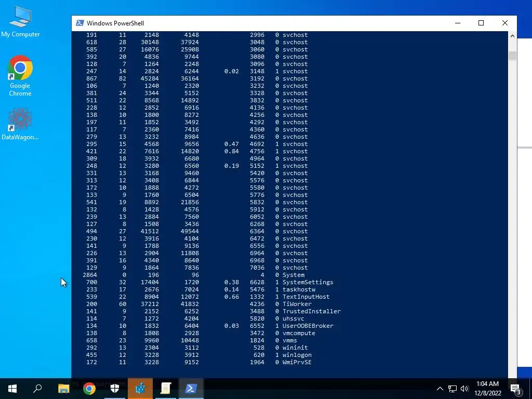Click the PowerShell icon in the title bar

pyautogui.click(x=79, y=23)
